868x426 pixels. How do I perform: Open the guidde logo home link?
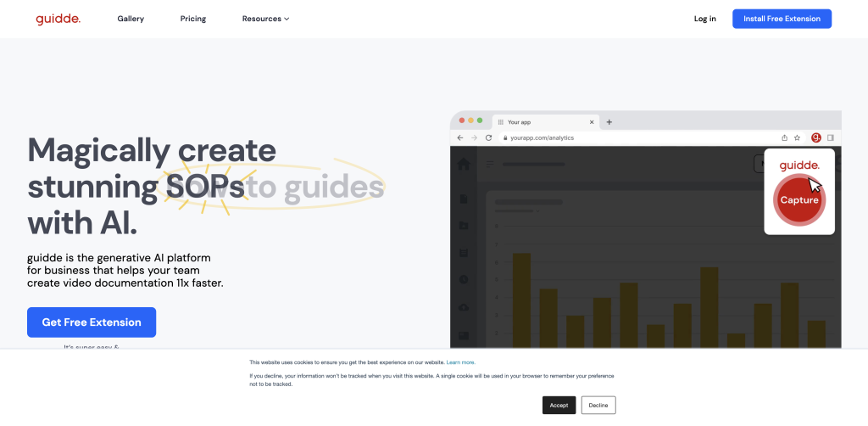[58, 19]
